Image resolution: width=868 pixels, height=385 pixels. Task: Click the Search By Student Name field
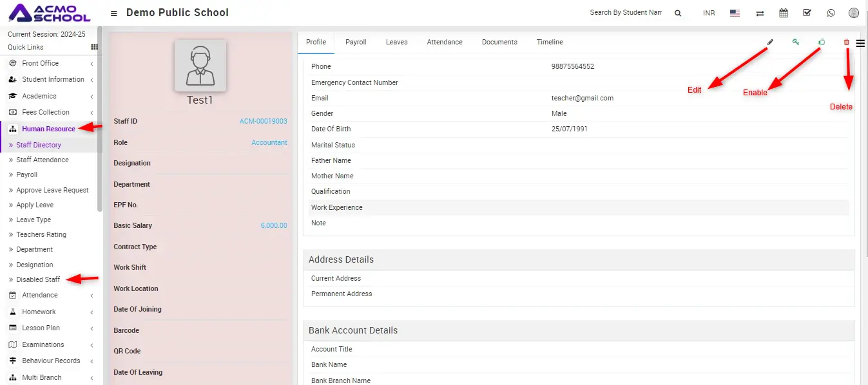(x=625, y=13)
